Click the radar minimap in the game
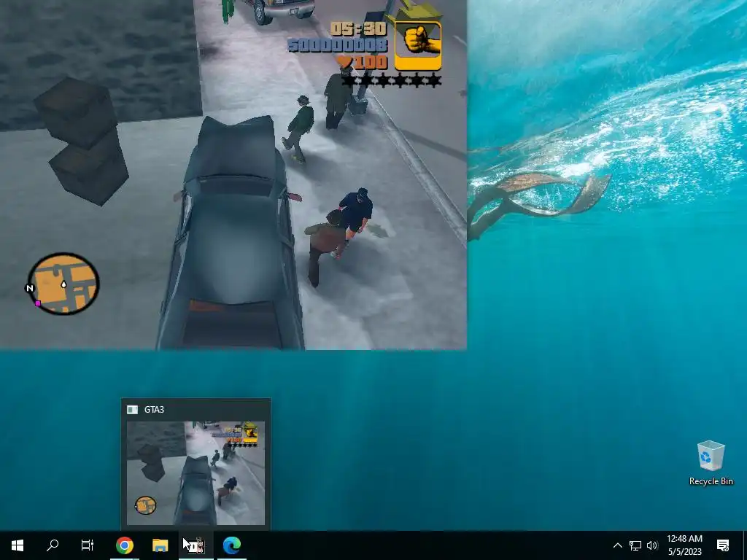Viewport: 747px width, 560px height. tap(63, 284)
